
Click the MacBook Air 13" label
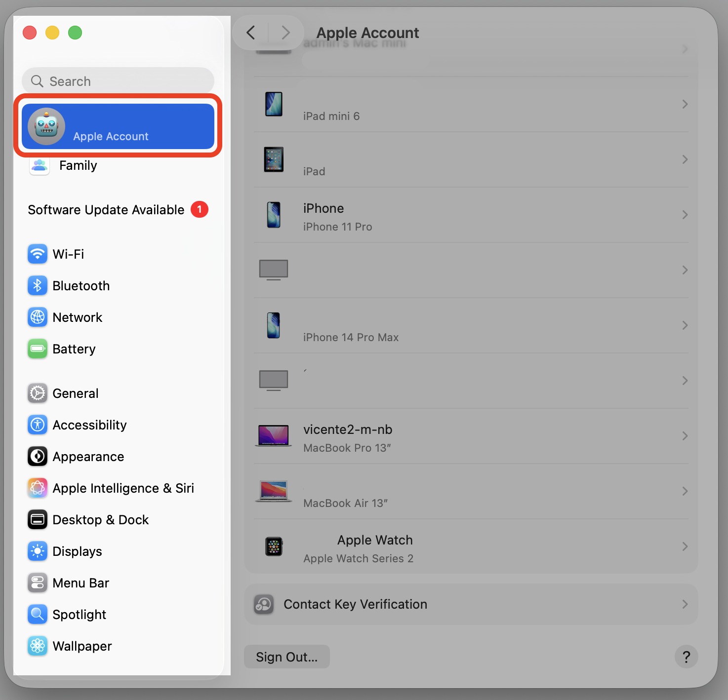(x=345, y=503)
